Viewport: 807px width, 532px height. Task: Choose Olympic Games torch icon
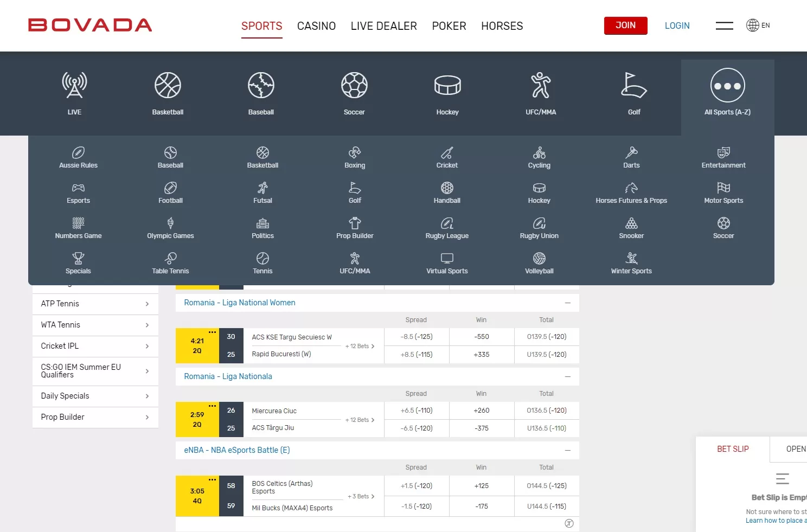pyautogui.click(x=170, y=223)
